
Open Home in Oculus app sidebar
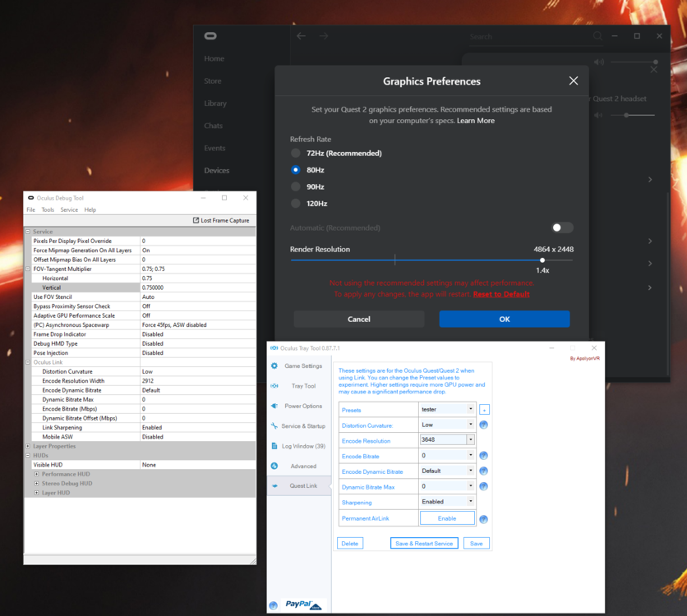214,58
